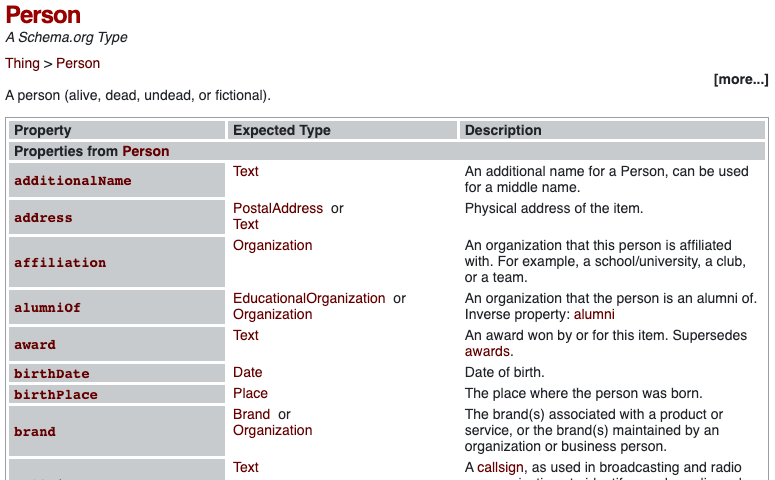
Task: Select 'Physical address of the item.' text
Action: tap(554, 208)
